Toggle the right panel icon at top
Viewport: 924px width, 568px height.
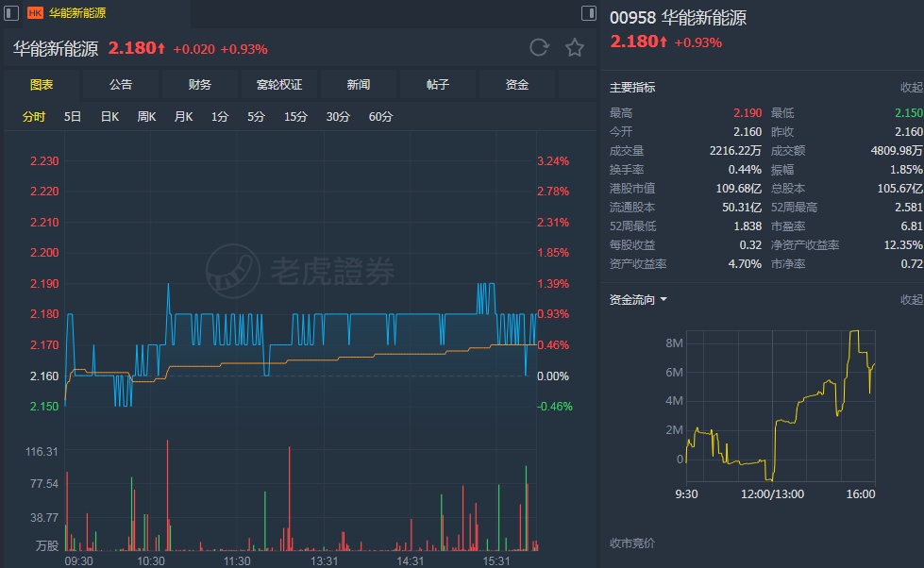tap(588, 13)
